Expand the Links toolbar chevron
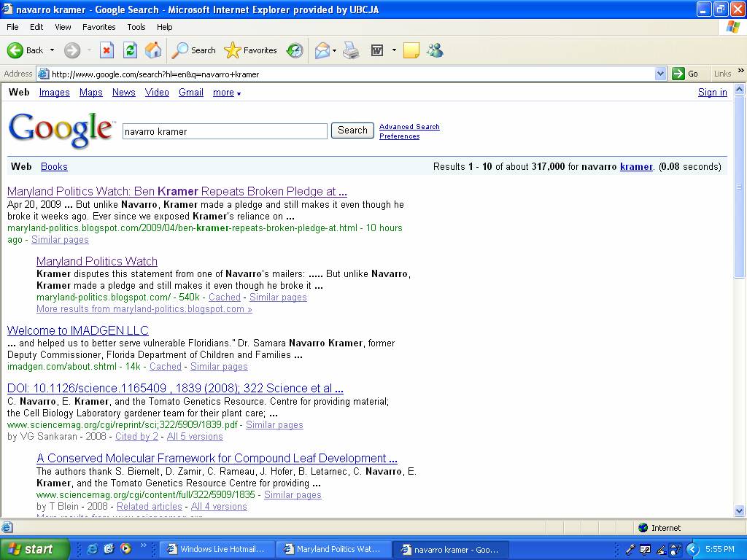This screenshot has height=560, width=747. point(741,71)
